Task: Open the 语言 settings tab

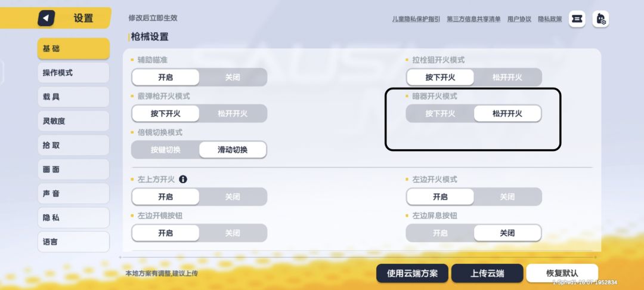Action: 73,242
